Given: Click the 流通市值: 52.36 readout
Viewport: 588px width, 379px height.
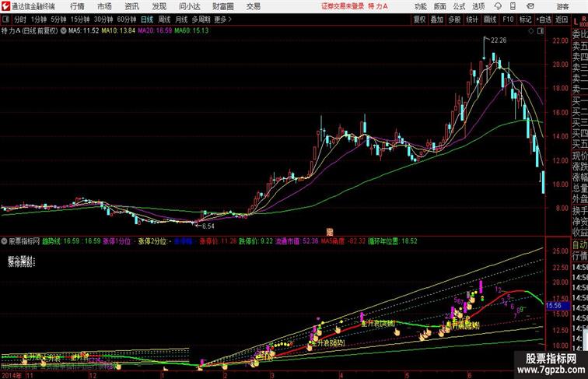Looking at the screenshot, I should [296, 241].
